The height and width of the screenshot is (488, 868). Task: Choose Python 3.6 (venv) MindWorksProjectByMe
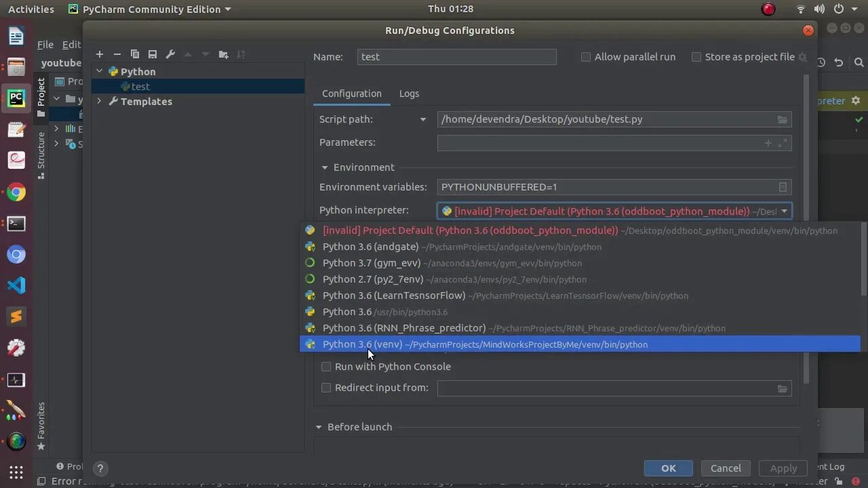(x=580, y=344)
